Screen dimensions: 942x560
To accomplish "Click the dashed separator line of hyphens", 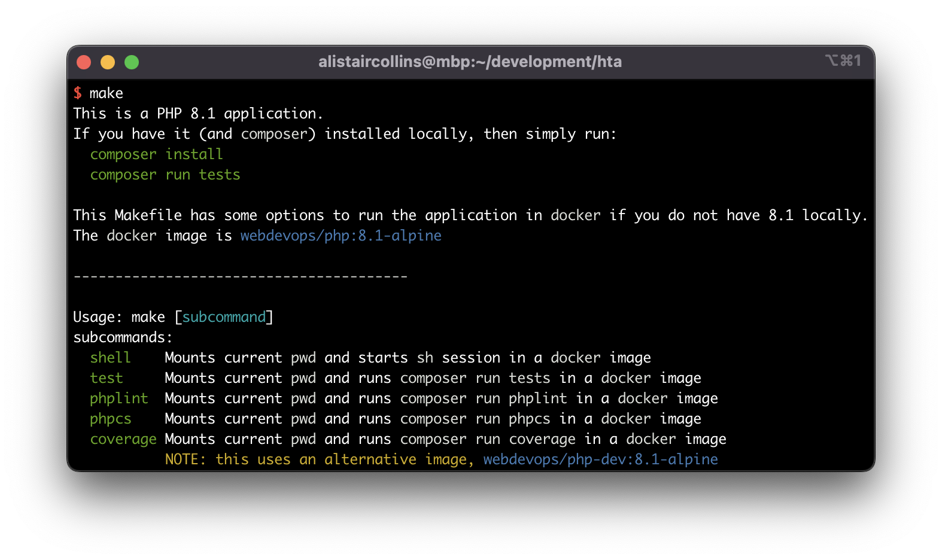I will [241, 276].
